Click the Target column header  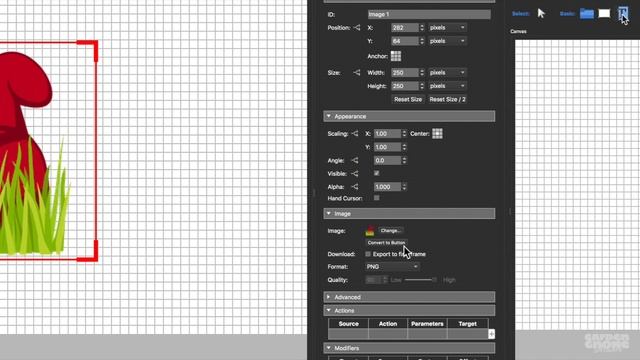tap(468, 324)
